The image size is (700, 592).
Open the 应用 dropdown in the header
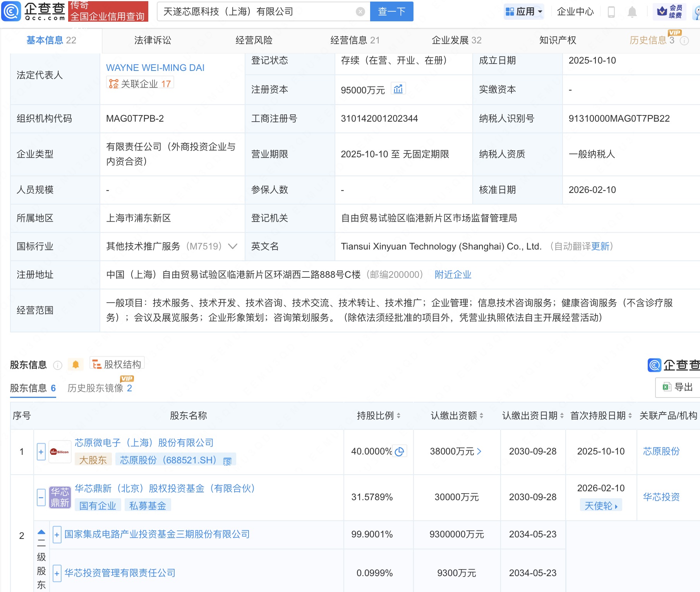pos(523,11)
